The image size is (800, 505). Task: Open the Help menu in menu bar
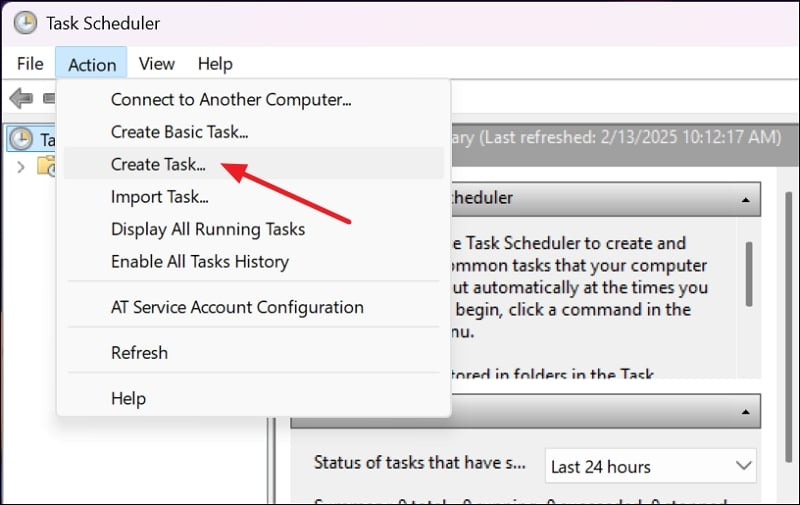tap(215, 64)
